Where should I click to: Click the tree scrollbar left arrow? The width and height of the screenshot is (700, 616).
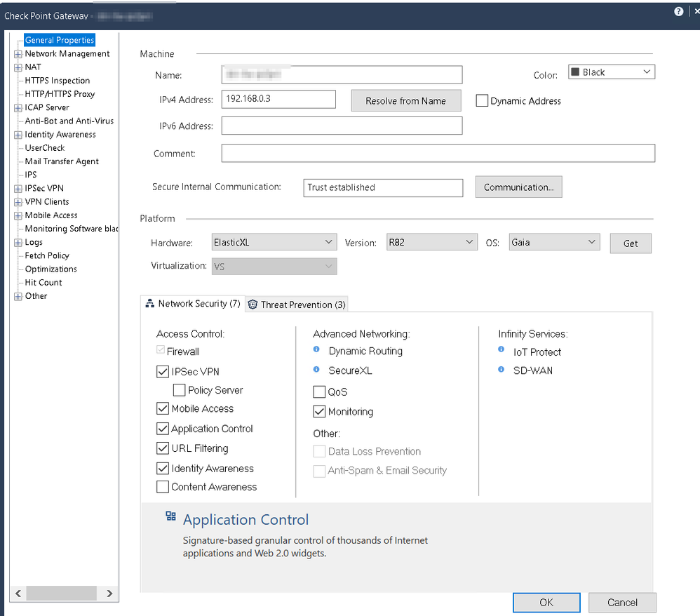point(18,593)
